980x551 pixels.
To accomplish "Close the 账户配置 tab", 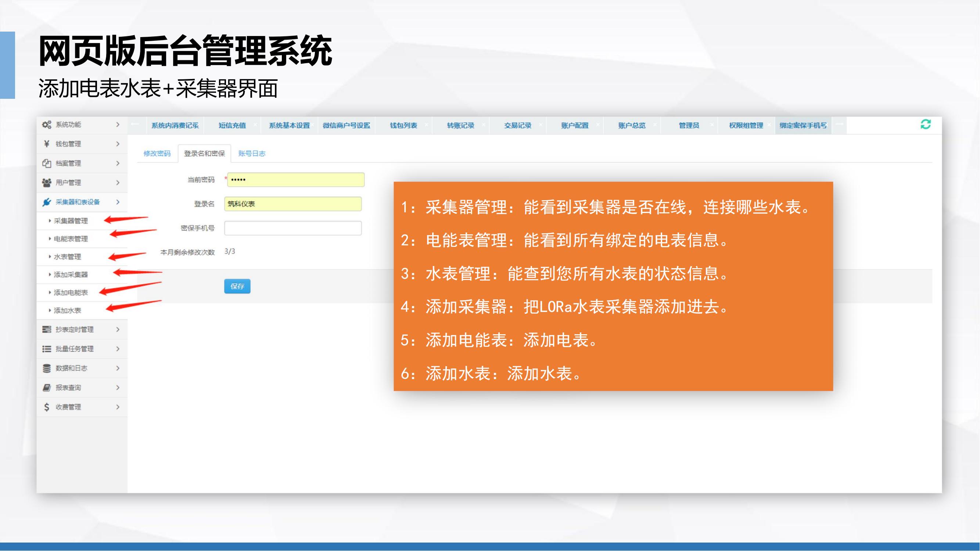I will pyautogui.click(x=597, y=125).
